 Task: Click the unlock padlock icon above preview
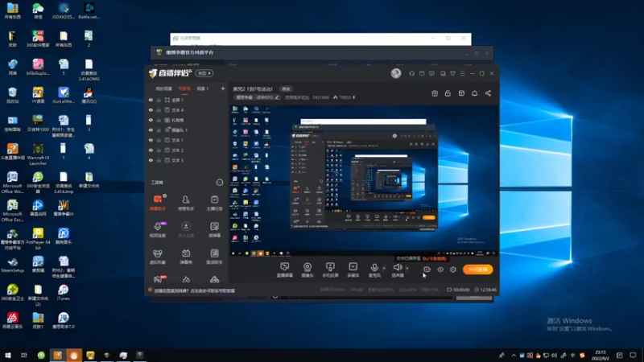(x=448, y=93)
